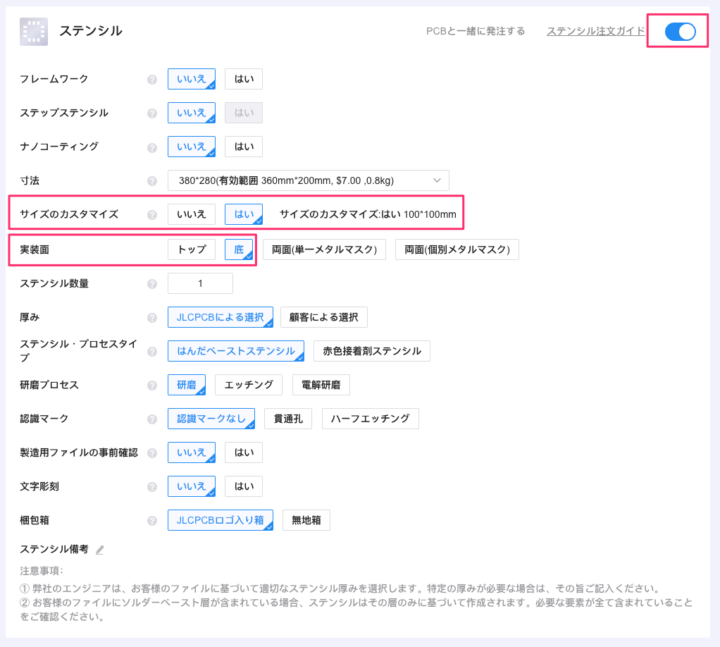
Task: Click the ステンシル数量 quantity field
Action: 200,284
